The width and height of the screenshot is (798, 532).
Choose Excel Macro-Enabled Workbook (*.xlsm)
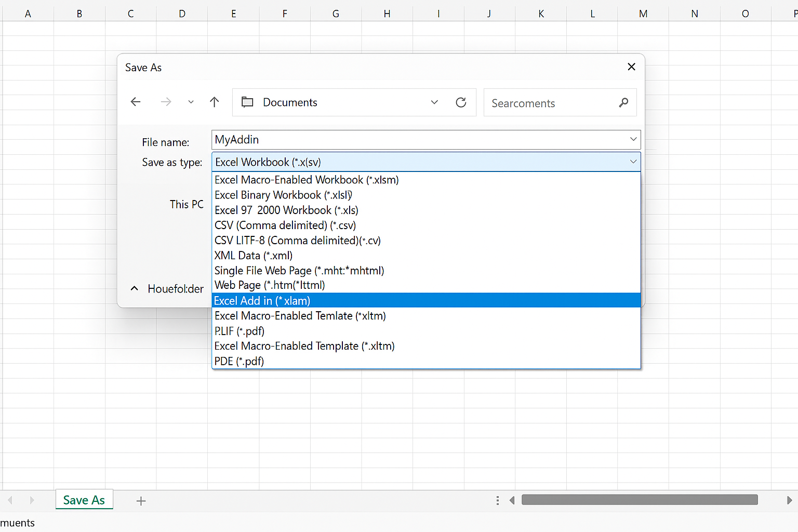(426, 180)
